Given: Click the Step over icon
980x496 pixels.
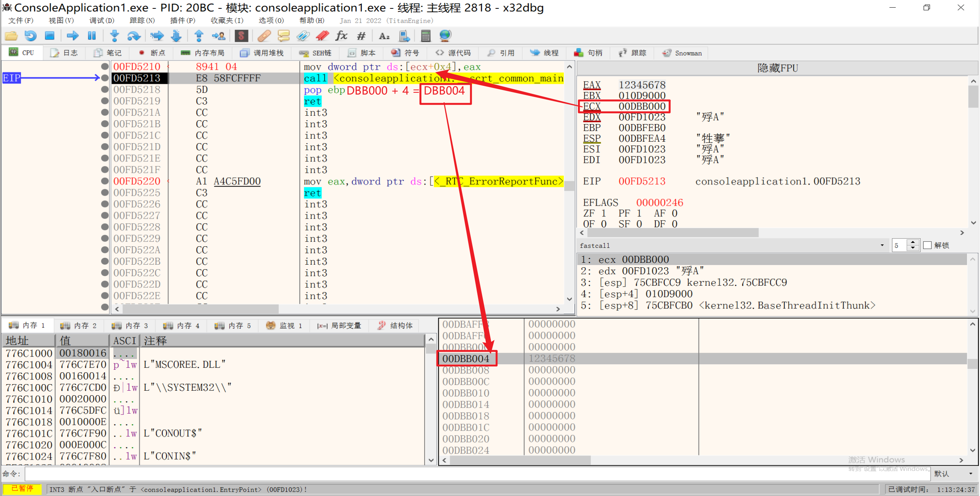Looking at the screenshot, I should 134,36.
